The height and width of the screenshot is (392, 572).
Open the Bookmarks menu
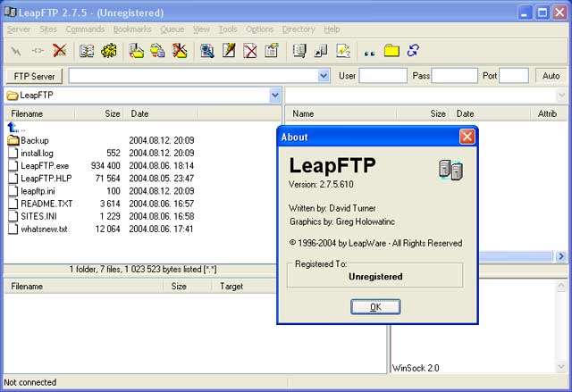132,29
